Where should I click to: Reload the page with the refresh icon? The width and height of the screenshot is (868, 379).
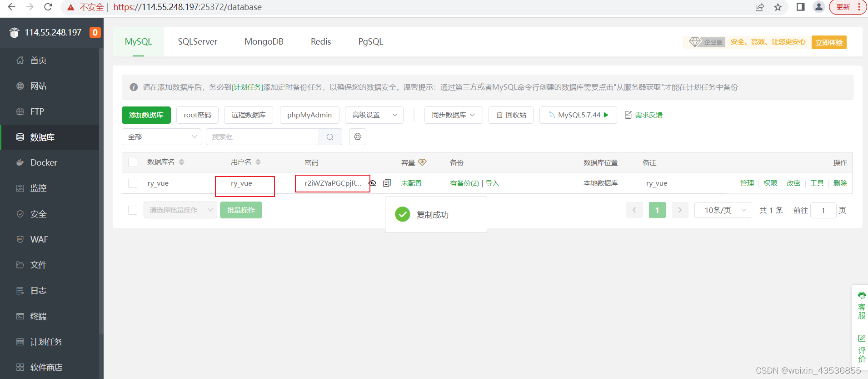[x=48, y=7]
